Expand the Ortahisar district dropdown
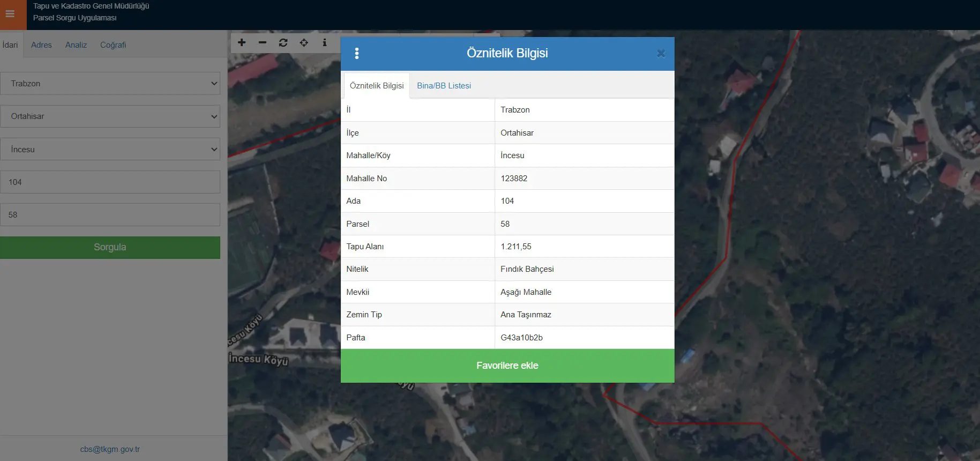The height and width of the screenshot is (461, 980). [x=110, y=116]
